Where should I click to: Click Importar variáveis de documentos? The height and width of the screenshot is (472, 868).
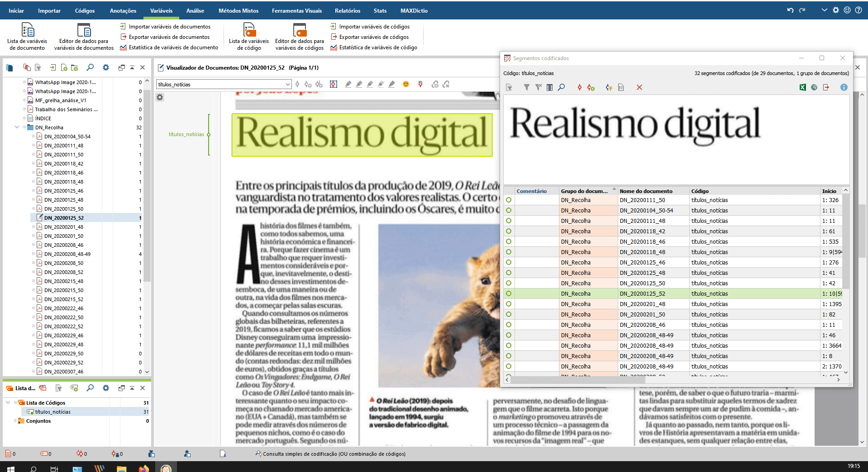[x=165, y=27]
